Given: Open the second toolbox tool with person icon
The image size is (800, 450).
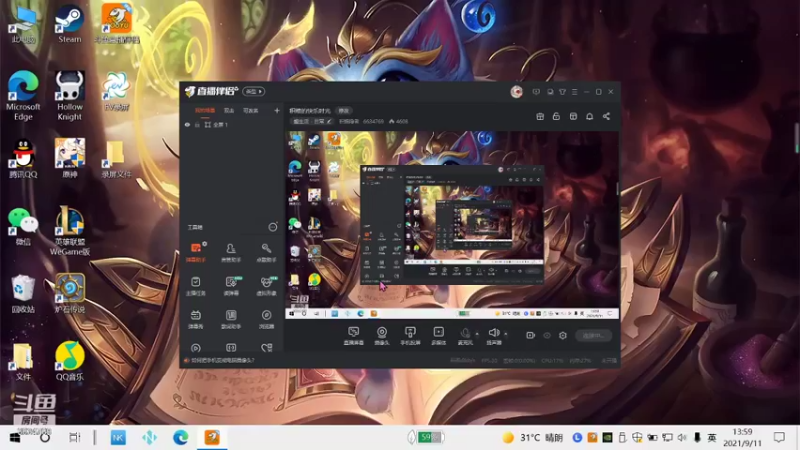Looking at the screenshot, I should click(x=231, y=252).
